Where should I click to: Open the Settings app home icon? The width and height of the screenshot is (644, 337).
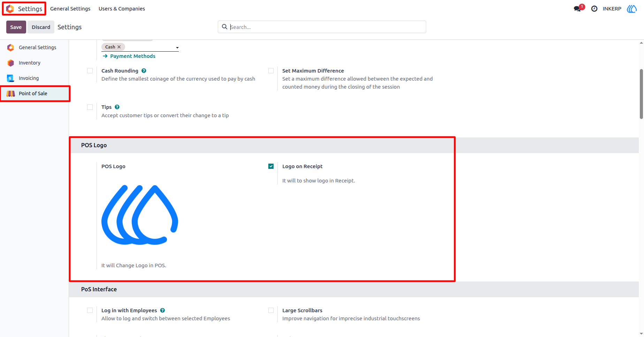(x=10, y=9)
